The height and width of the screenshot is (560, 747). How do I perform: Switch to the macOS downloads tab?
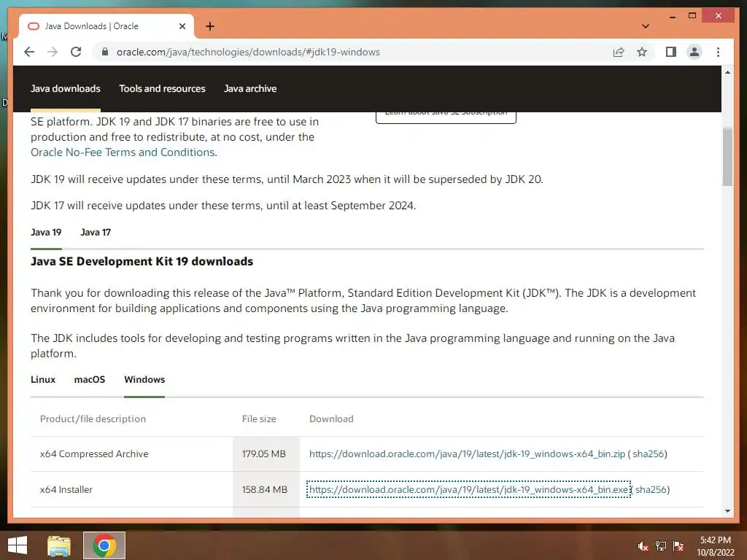click(x=90, y=379)
